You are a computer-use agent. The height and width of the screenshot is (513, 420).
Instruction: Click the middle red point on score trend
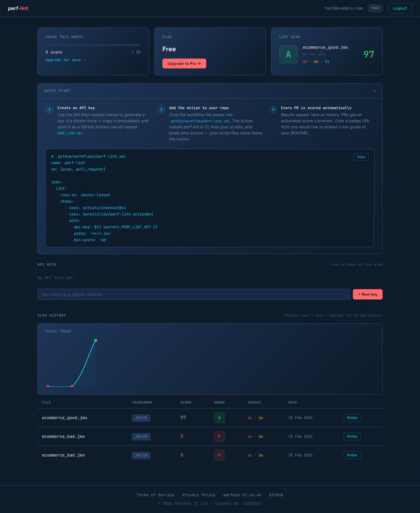[x=72, y=386]
